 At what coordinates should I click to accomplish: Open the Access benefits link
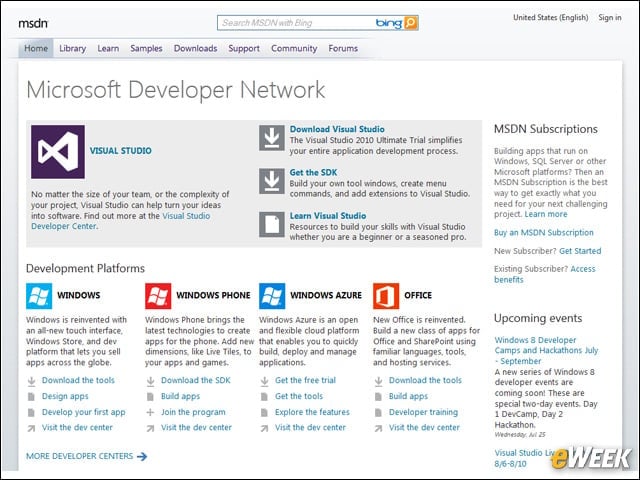click(x=544, y=274)
